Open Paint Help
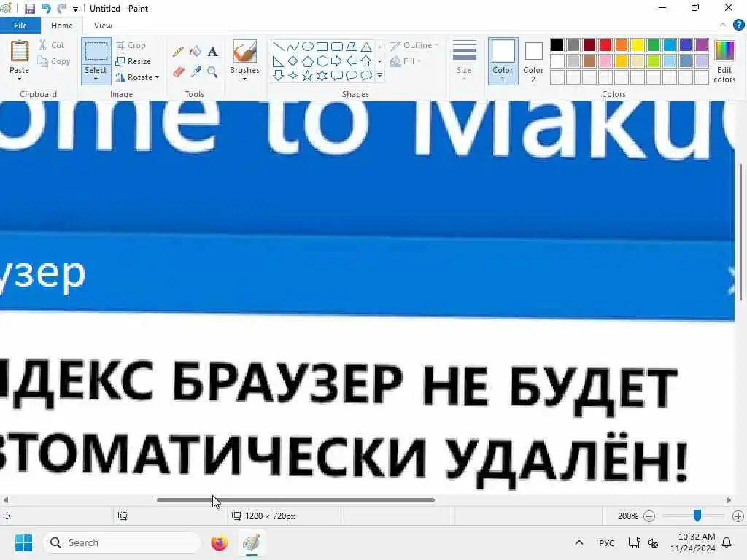 738,26
